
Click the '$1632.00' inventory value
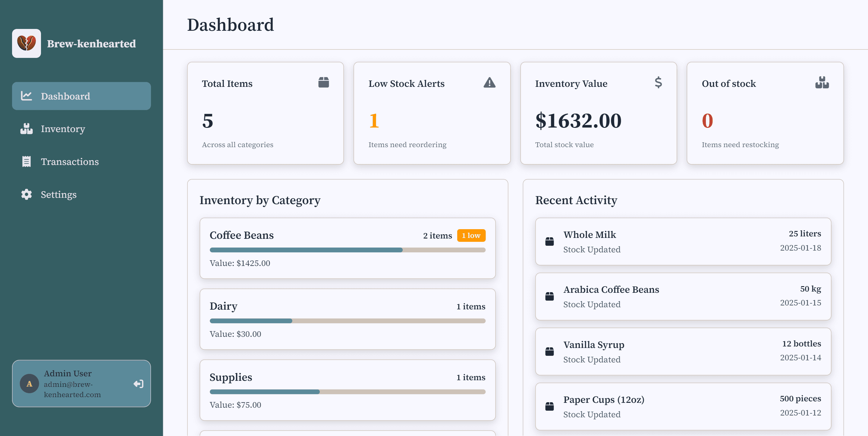(578, 121)
